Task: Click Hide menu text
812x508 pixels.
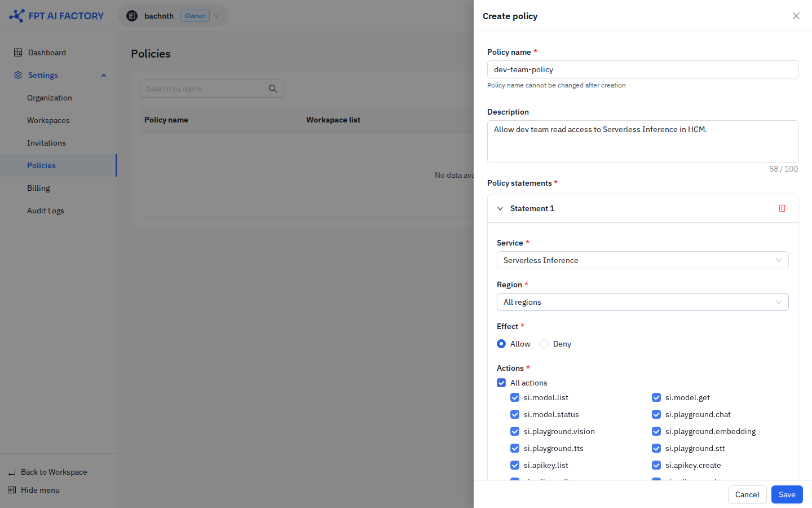Action: pos(40,490)
